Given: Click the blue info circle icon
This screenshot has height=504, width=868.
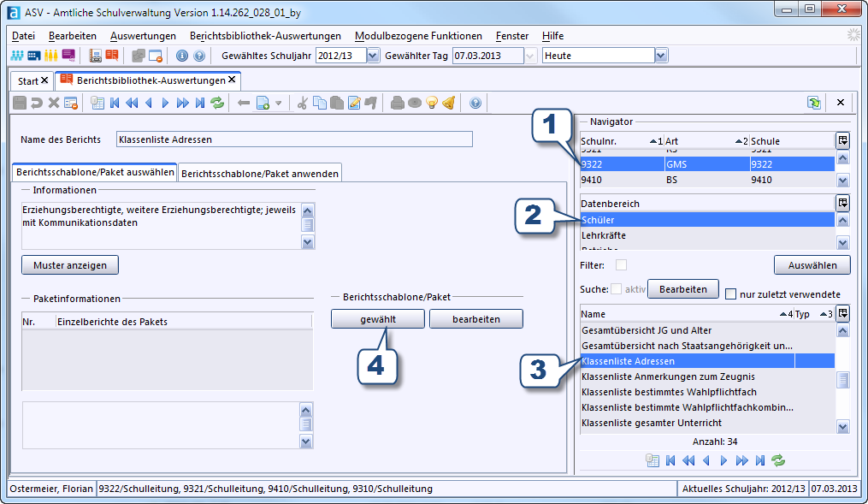Looking at the screenshot, I should click(181, 56).
